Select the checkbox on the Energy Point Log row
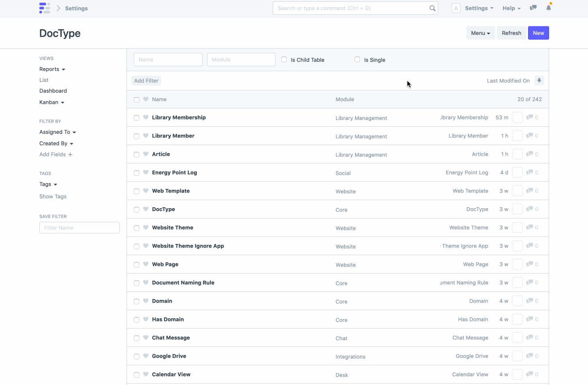Screen dimensions: 588x385 pos(136,172)
